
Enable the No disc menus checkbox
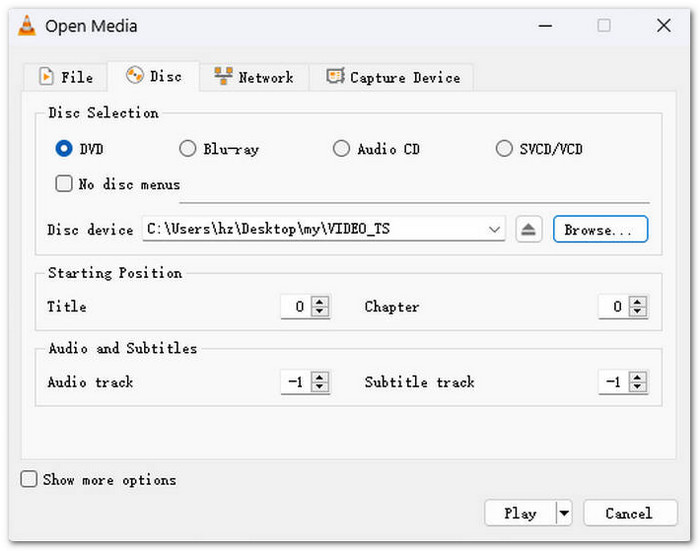coord(64,184)
